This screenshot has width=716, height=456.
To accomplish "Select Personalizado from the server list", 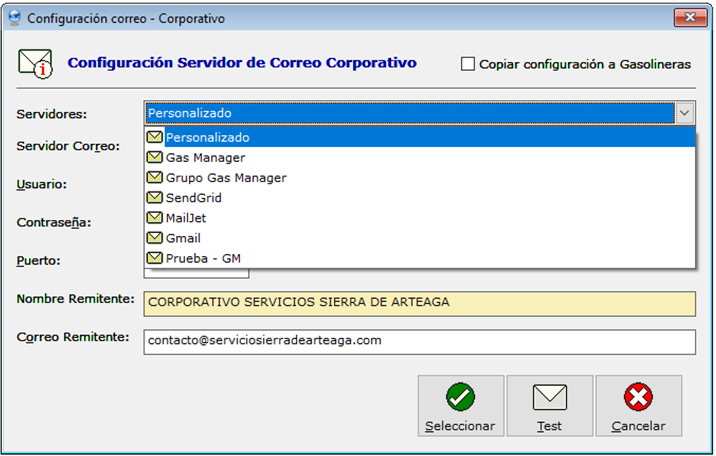I will coord(208,137).
